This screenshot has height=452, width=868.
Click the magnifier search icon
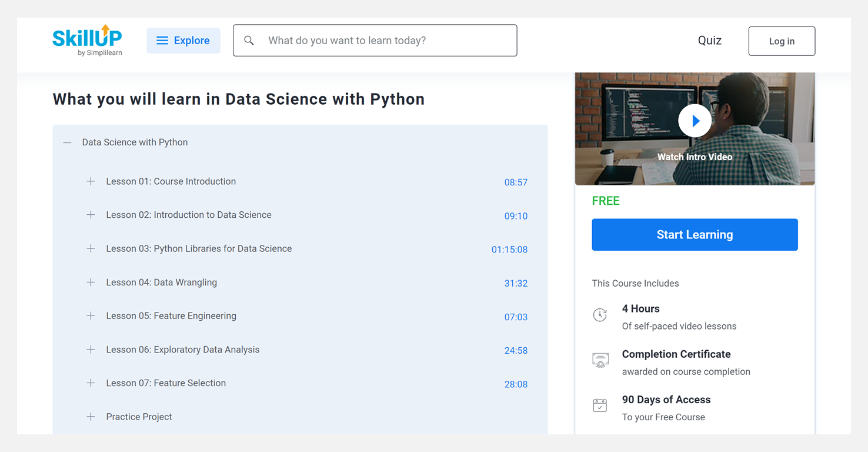[x=249, y=41]
